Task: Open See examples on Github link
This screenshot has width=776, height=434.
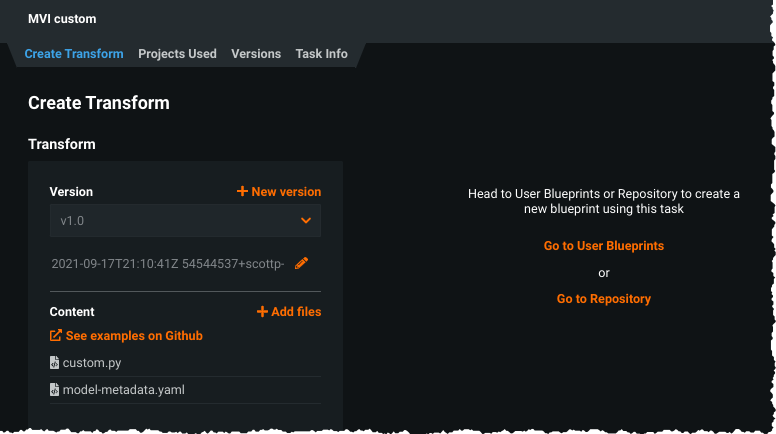Action: coord(126,336)
